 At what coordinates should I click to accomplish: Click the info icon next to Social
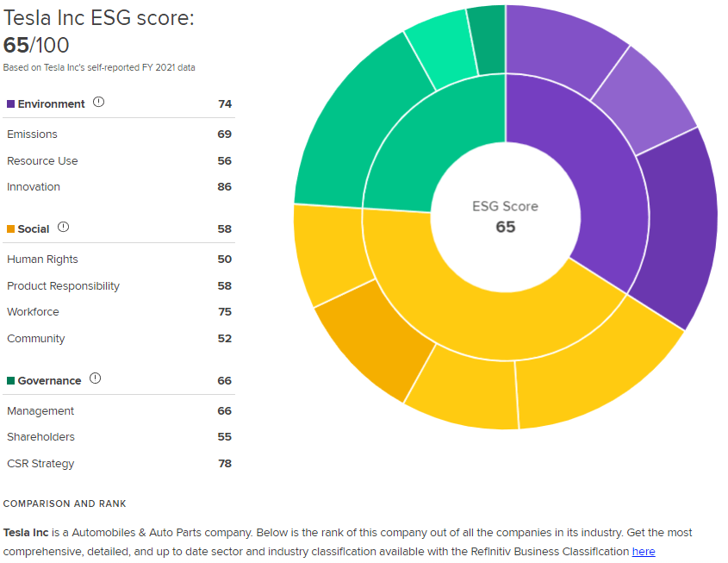coord(63,227)
